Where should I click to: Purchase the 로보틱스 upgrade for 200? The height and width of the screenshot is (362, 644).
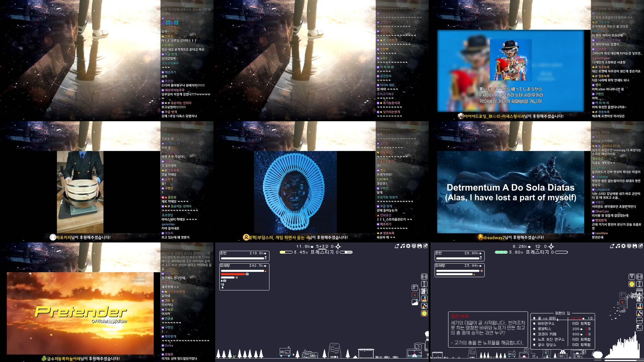click(545, 329)
